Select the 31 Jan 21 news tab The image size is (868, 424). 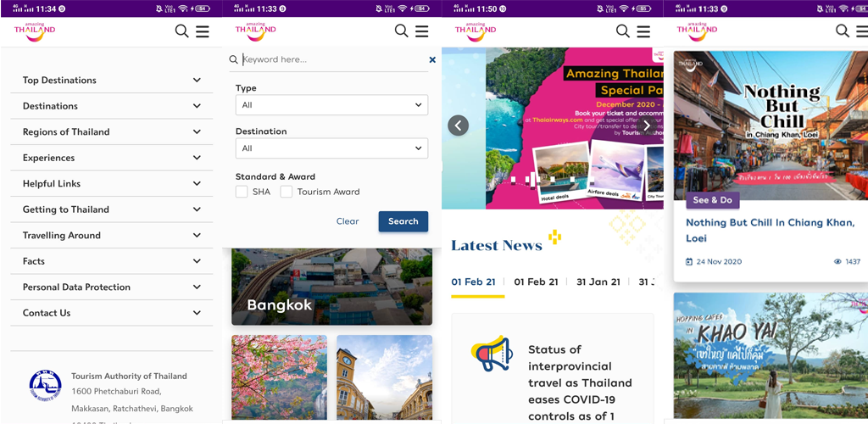pos(598,282)
